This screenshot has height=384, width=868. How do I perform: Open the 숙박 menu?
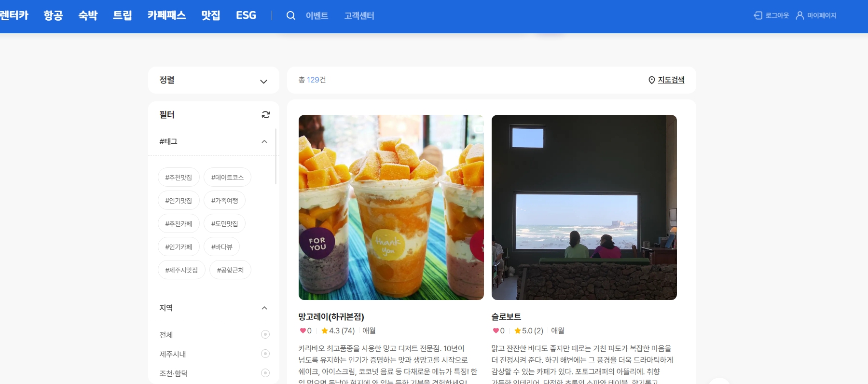pos(88,15)
